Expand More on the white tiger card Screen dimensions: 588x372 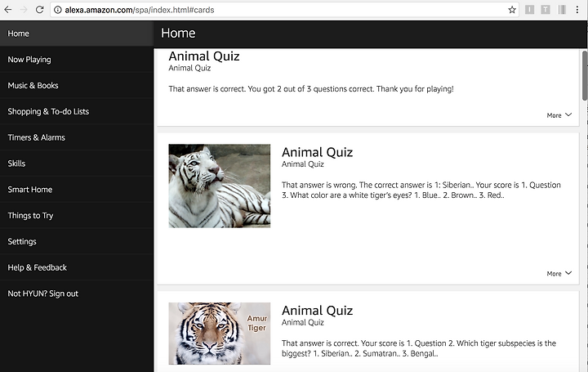[x=559, y=274]
